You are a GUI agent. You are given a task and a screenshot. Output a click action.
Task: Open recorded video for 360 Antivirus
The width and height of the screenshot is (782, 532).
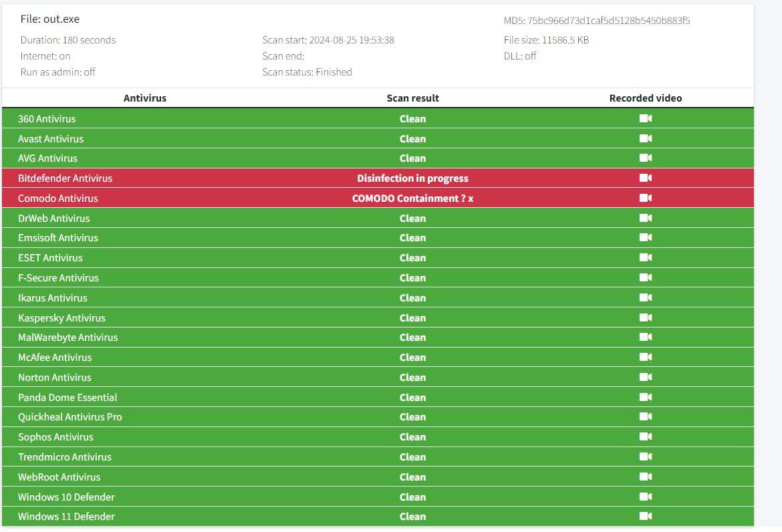tap(646, 118)
